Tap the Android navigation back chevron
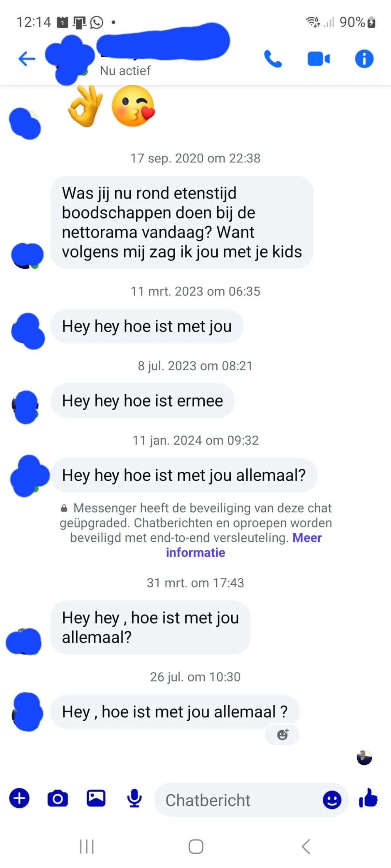Screen dimensions: 391x868 pyautogui.click(x=306, y=847)
